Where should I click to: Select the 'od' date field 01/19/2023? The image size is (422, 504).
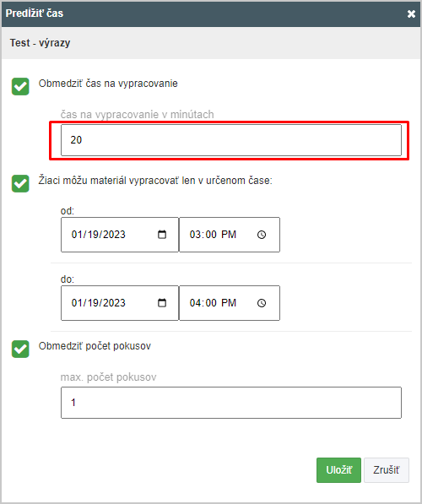(120, 235)
